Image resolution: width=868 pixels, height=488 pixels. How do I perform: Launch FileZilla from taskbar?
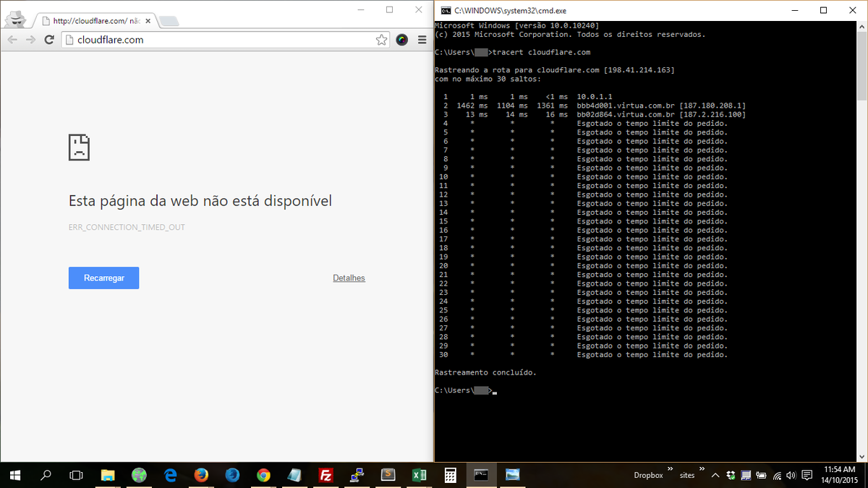[x=325, y=475]
